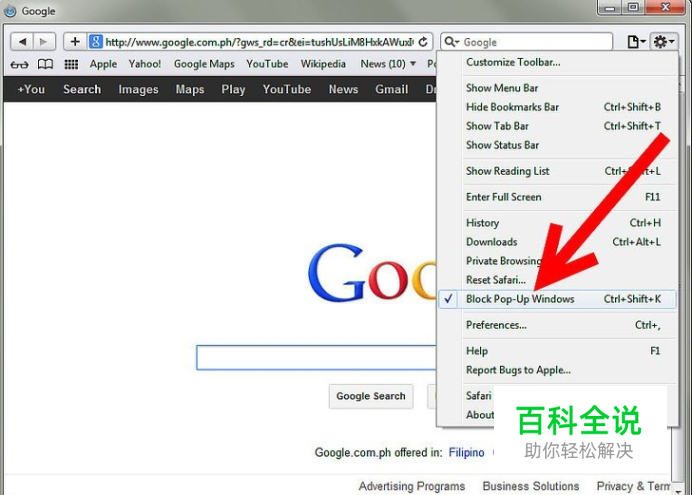Open Downloads from the menu
This screenshot has width=692, height=495.
557,242
